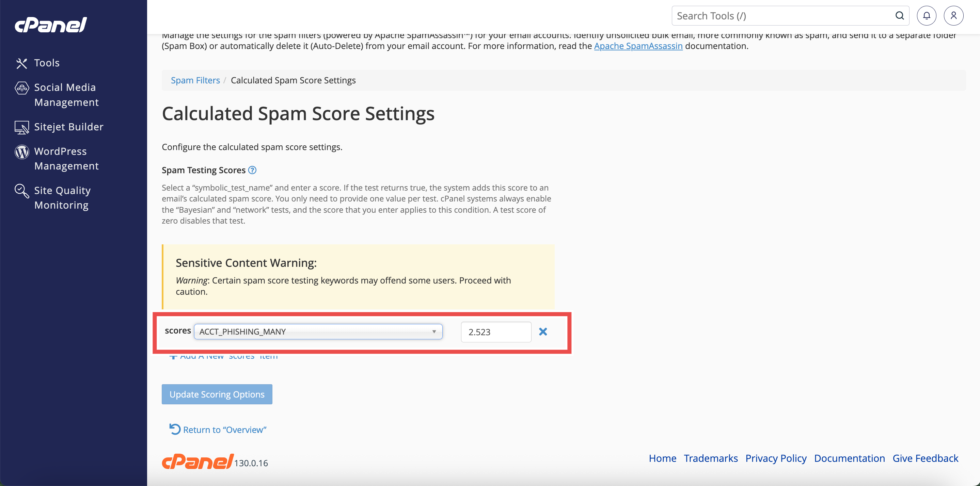The height and width of the screenshot is (486, 980).
Task: Focus the Search Tools box
Action: (x=780, y=16)
